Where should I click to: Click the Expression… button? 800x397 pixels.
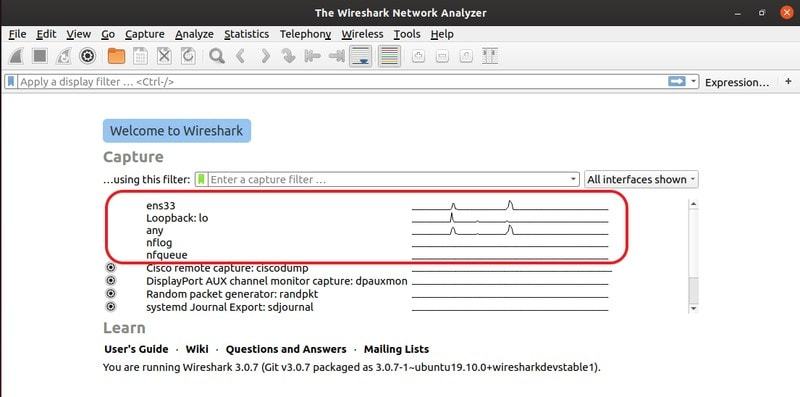click(737, 82)
